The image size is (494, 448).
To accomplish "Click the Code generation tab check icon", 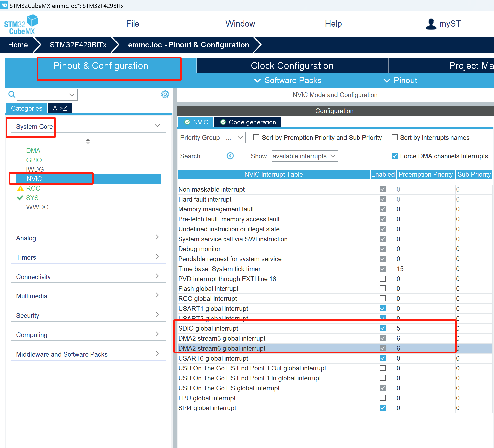I will tap(223, 122).
